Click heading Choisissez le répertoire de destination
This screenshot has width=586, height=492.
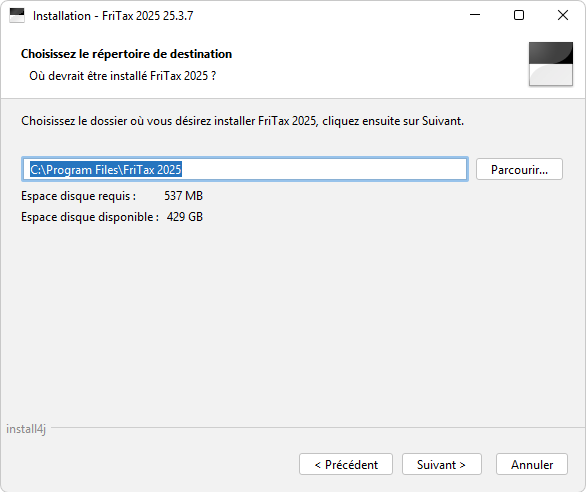click(x=126, y=54)
